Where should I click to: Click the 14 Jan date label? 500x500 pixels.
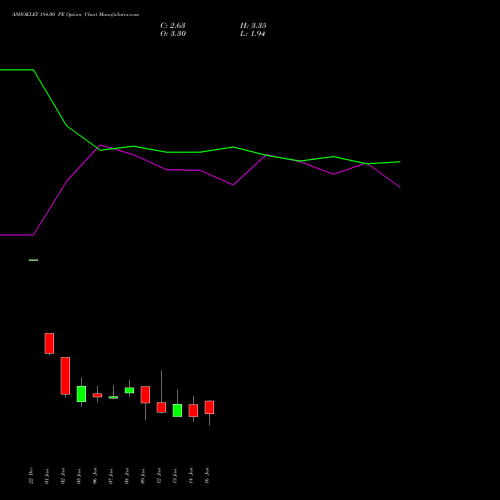(191, 476)
